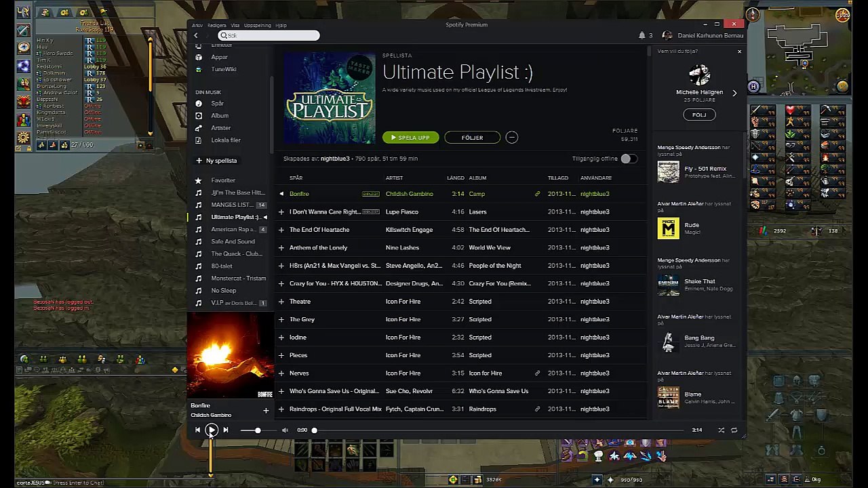Select the Safe And Sound playlist

coord(233,241)
